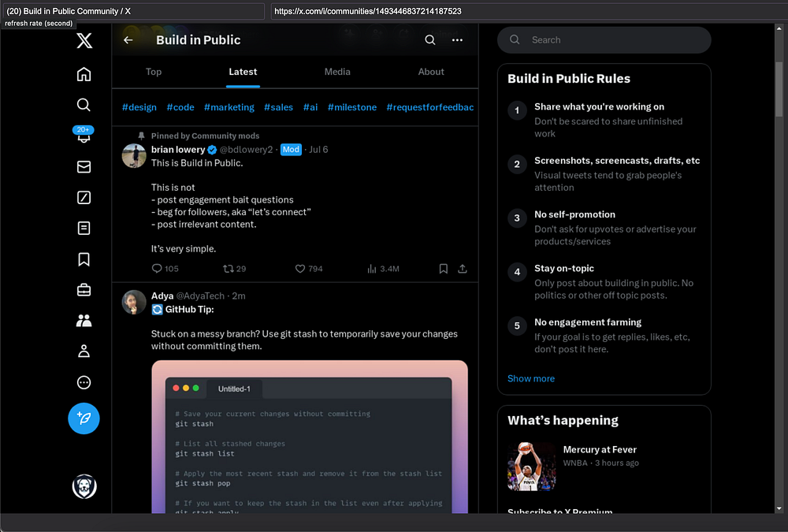Open the Communities people icon
This screenshot has height=532, width=788.
84,321
